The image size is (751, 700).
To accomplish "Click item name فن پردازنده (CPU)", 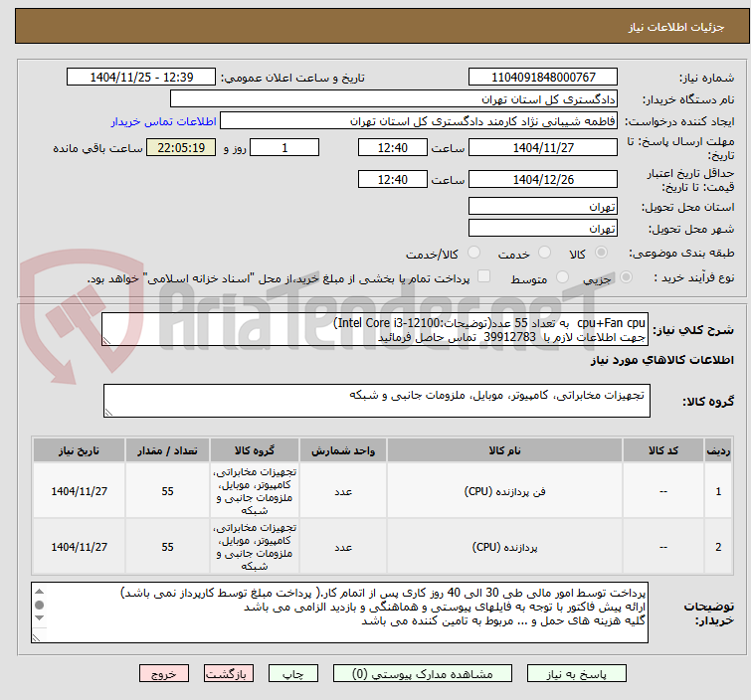I will point(505,492).
